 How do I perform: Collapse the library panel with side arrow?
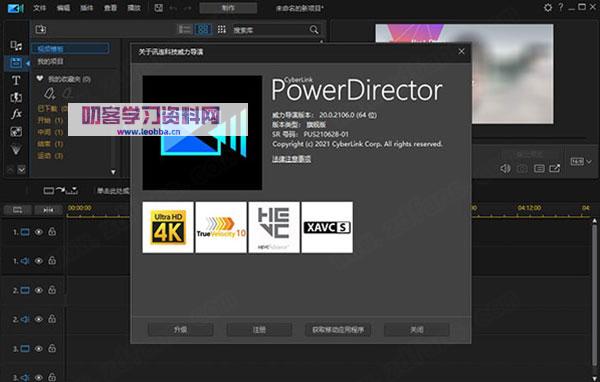click(28, 64)
